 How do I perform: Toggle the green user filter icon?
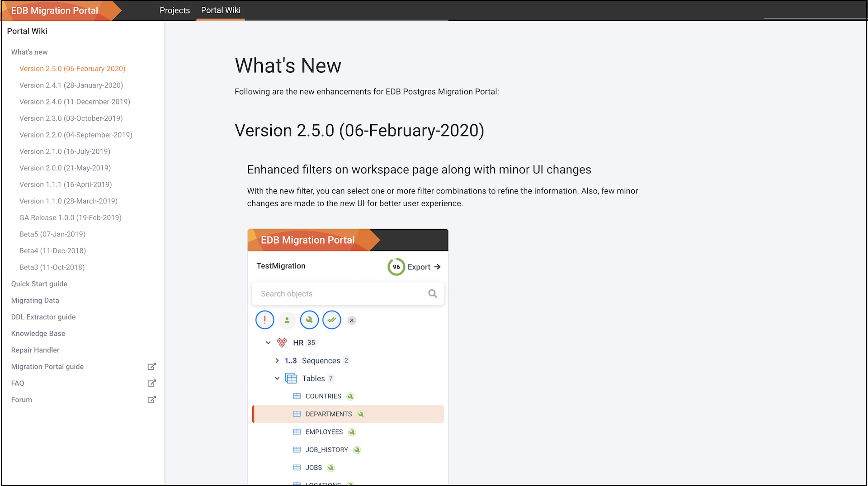[287, 320]
